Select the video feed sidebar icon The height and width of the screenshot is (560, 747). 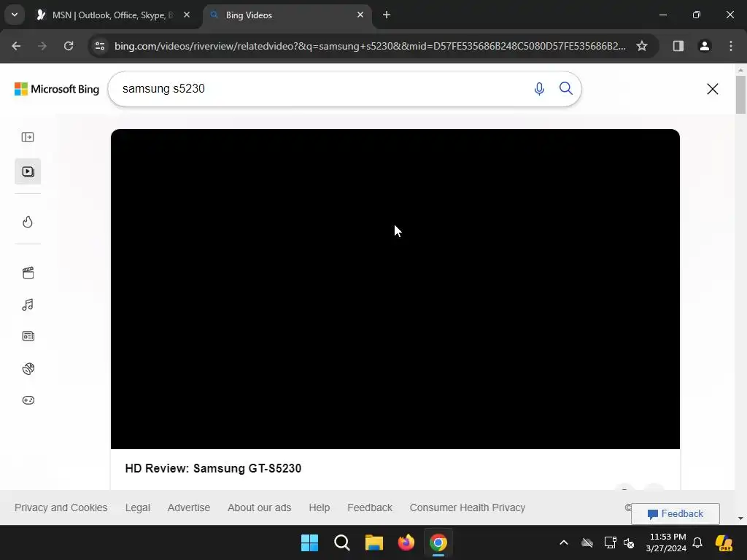[28, 171]
